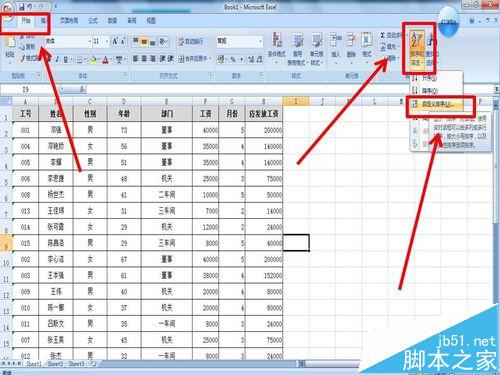
Task: Toggle italic formatting
Action: [x=57, y=59]
